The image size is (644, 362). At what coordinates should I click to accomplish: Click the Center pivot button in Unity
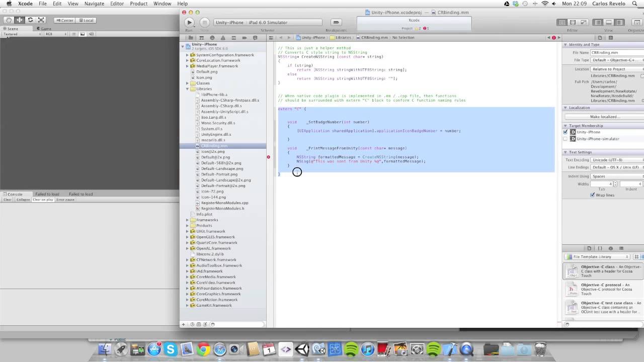tap(64, 20)
